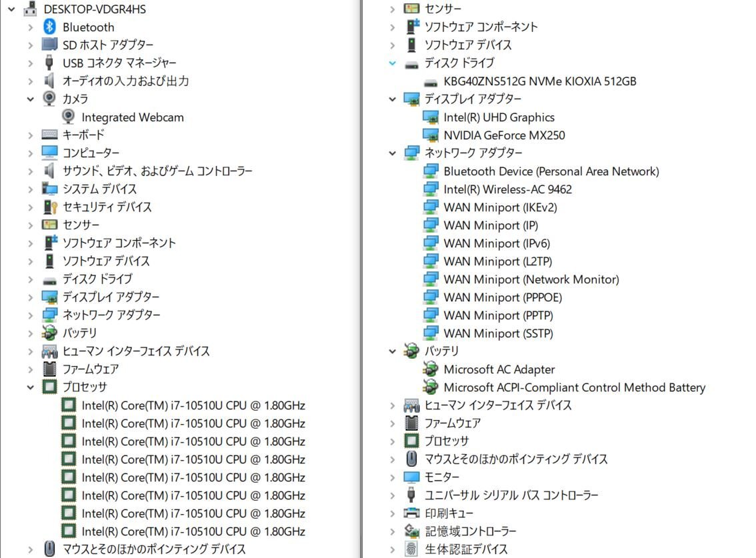Screen dimensions: 756x558
Task: Expand センサー in the right pane
Action: (393, 9)
